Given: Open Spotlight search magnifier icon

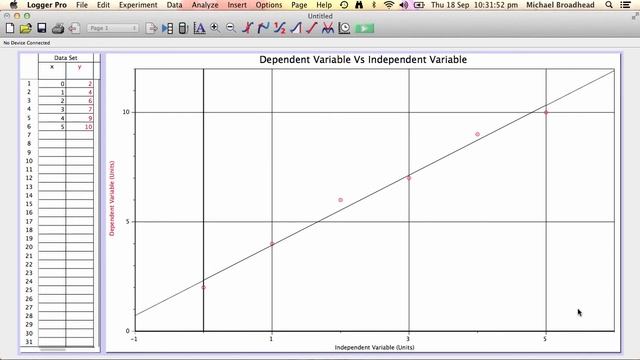Looking at the screenshot, I should pos(609,5).
